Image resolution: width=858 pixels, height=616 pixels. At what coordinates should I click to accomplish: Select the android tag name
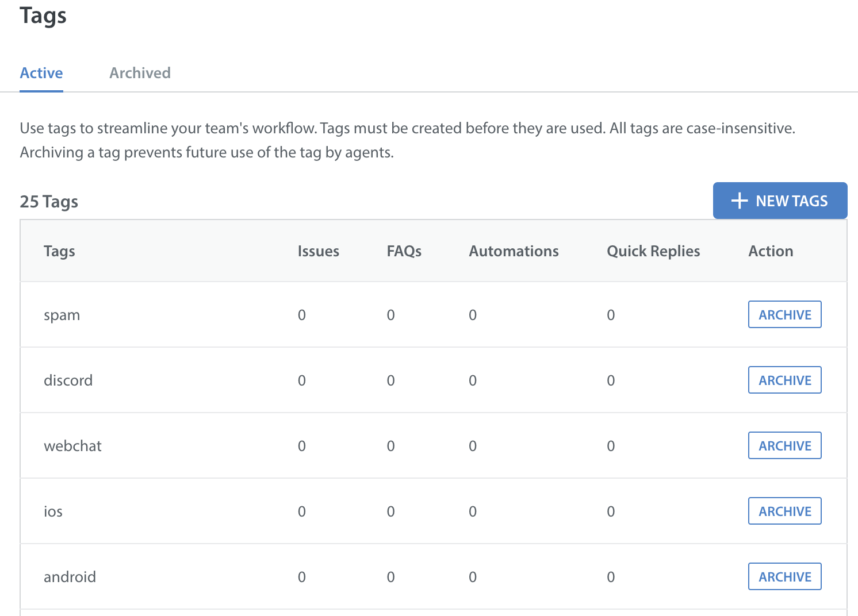click(x=70, y=577)
